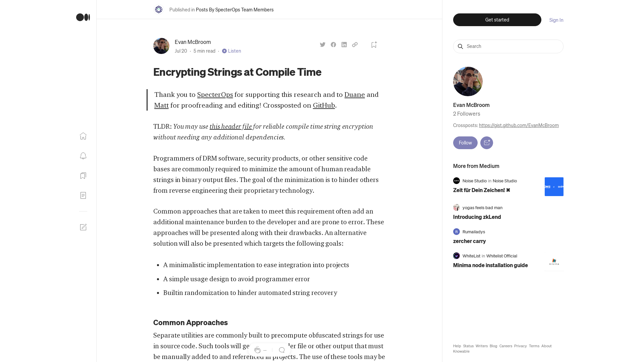Share the article on Facebook
Image resolution: width=644 pixels, height=362 pixels.
pos(333,44)
